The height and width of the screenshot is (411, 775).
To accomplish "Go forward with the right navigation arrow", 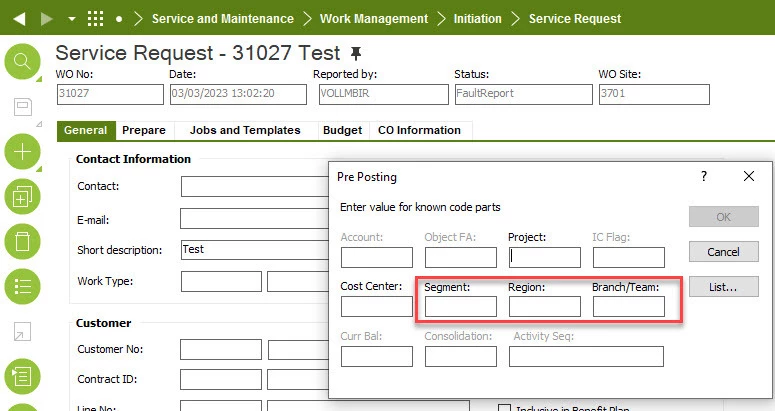I will (46, 19).
